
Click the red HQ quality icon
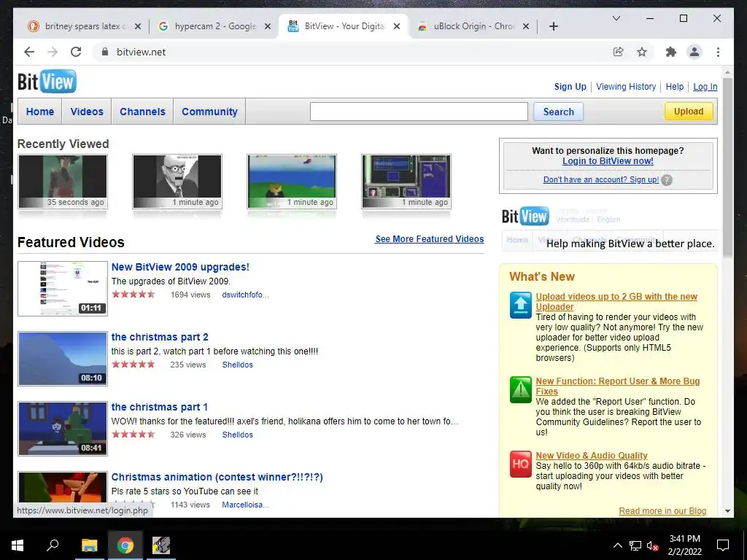[520, 464]
